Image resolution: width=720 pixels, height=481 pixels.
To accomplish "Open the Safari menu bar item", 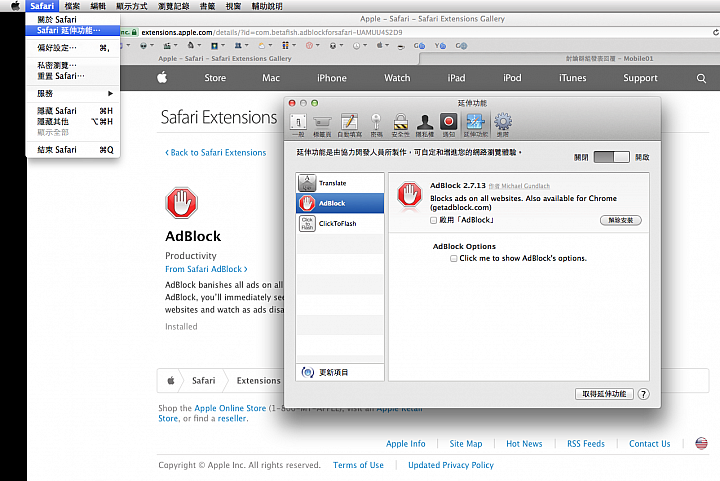I will 42,6.
